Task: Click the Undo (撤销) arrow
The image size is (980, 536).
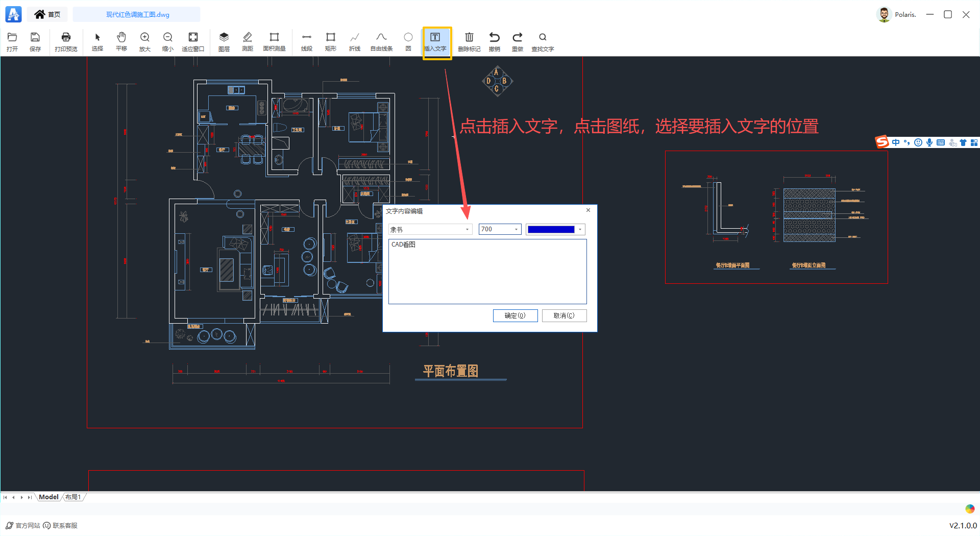Action: pyautogui.click(x=494, y=41)
